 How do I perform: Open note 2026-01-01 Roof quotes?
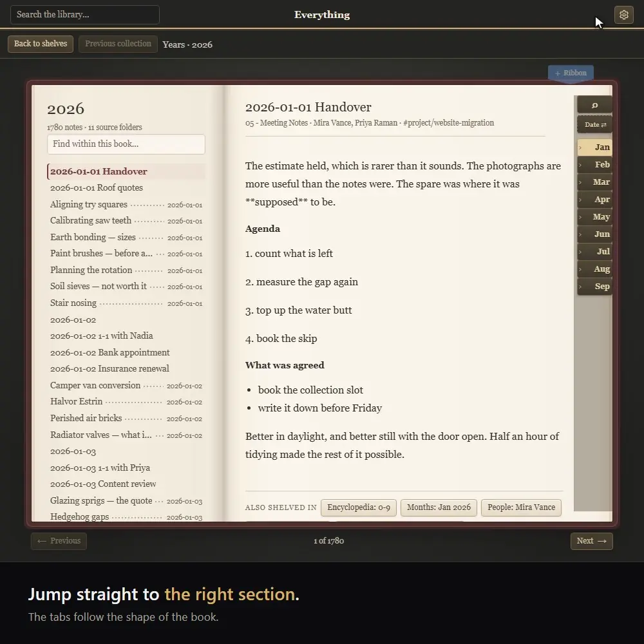[126, 187]
